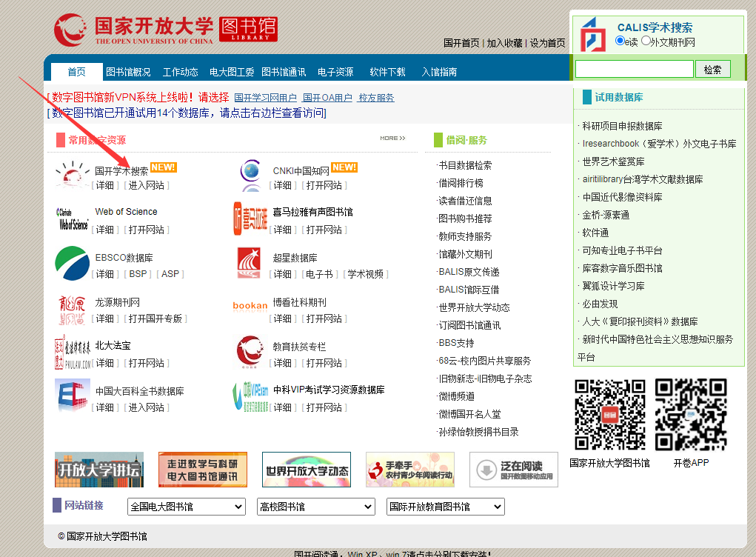Open the 开放大学讲坛 banner
756x557 pixels.
click(x=99, y=470)
